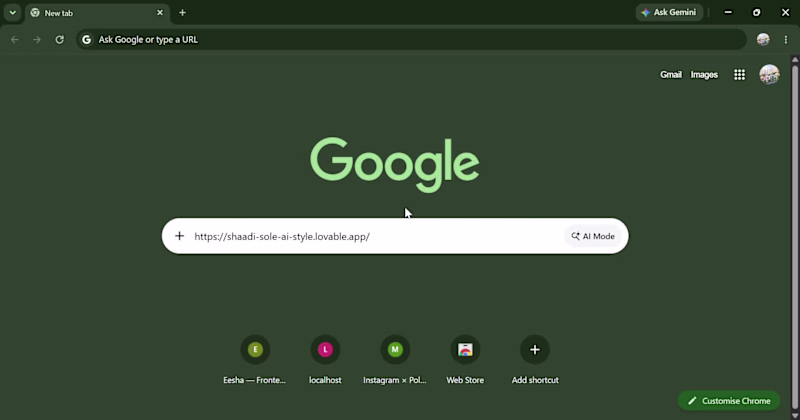
Task: Click the search box with lovable.app URL
Action: (x=395, y=236)
